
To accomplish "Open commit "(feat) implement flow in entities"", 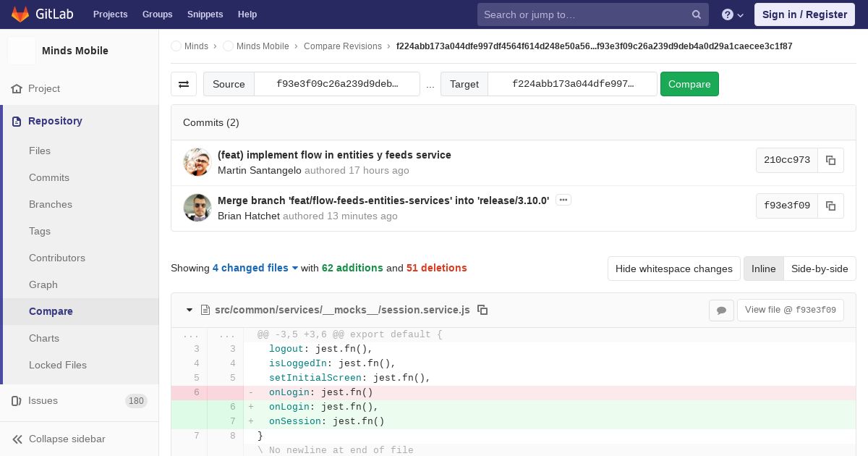I will click(334, 155).
